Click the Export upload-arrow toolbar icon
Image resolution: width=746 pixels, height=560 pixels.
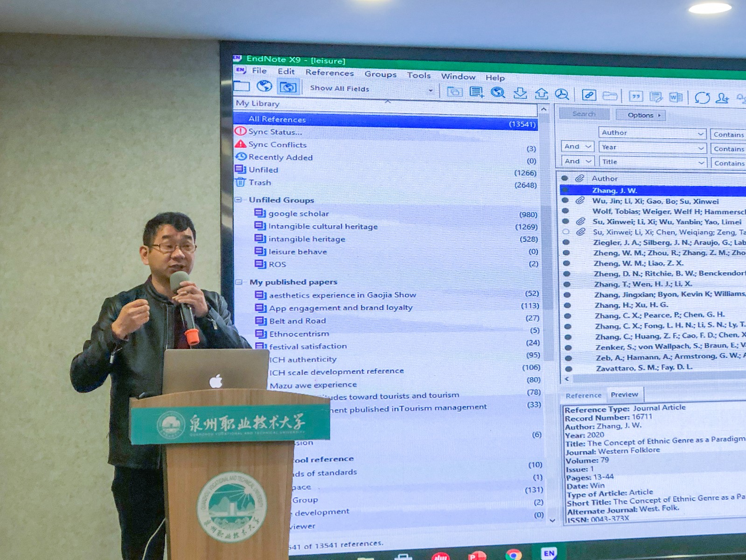[x=541, y=93]
